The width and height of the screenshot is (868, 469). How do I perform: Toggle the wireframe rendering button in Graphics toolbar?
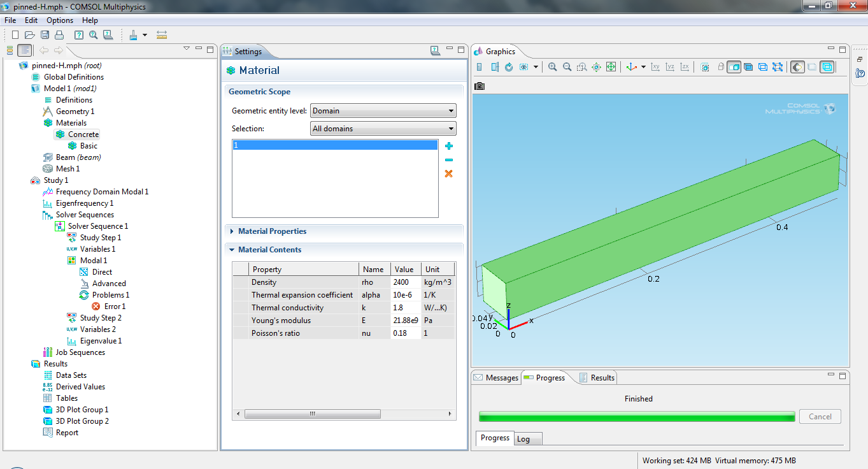point(827,67)
